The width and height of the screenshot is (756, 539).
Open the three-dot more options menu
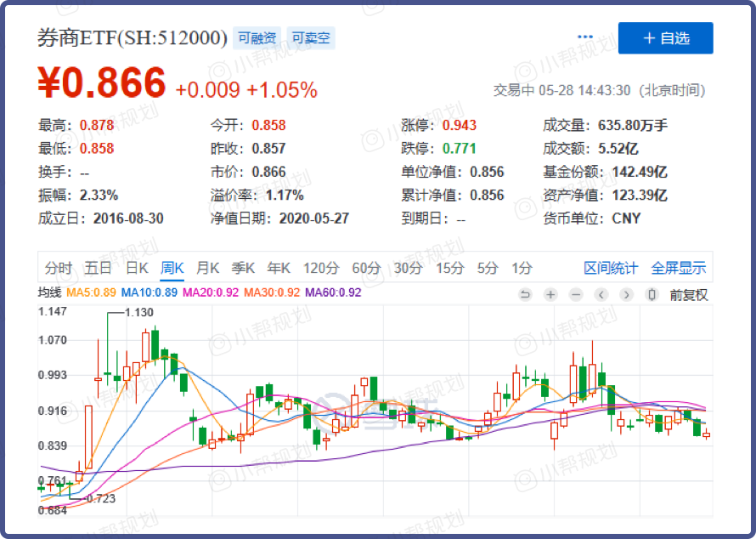coord(585,37)
